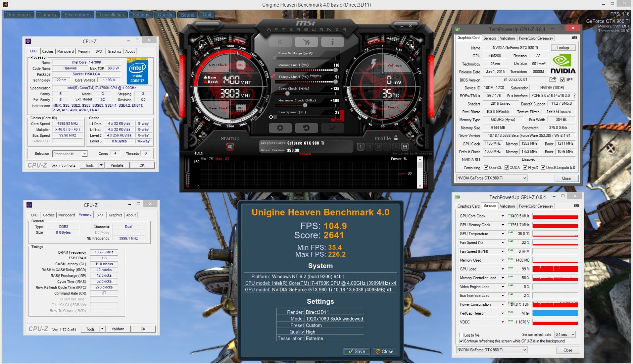Expand the Power Consumption sensor dropdown
The image size is (633, 364).
tap(502, 304)
